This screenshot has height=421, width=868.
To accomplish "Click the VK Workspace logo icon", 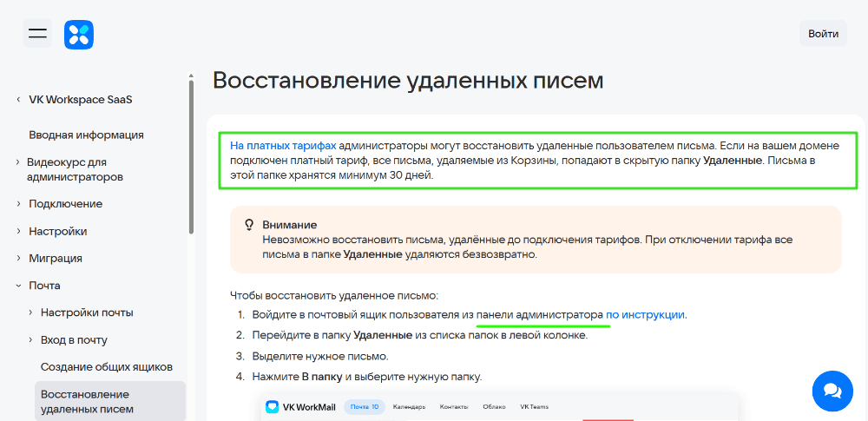I will click(79, 35).
